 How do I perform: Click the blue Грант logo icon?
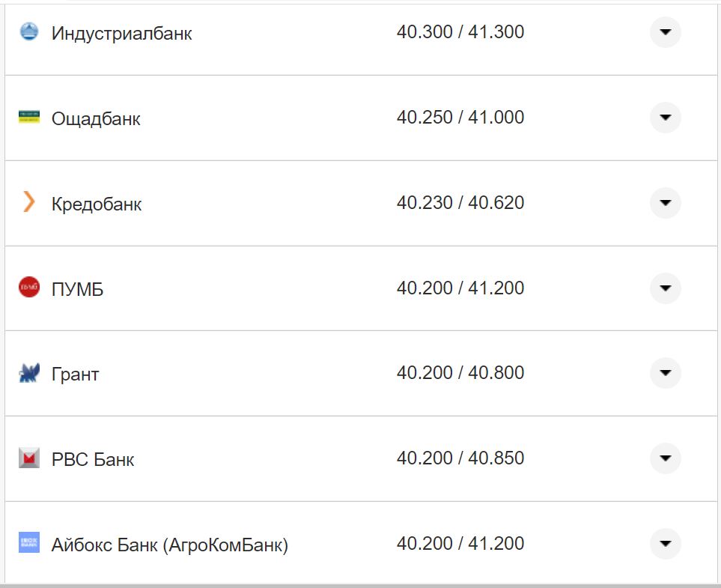(x=28, y=373)
